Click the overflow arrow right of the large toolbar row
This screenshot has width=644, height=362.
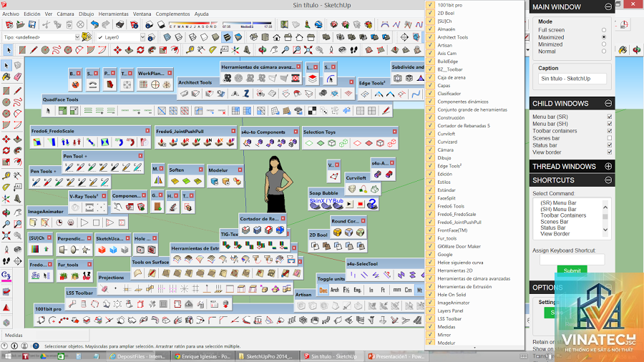(x=528, y=50)
